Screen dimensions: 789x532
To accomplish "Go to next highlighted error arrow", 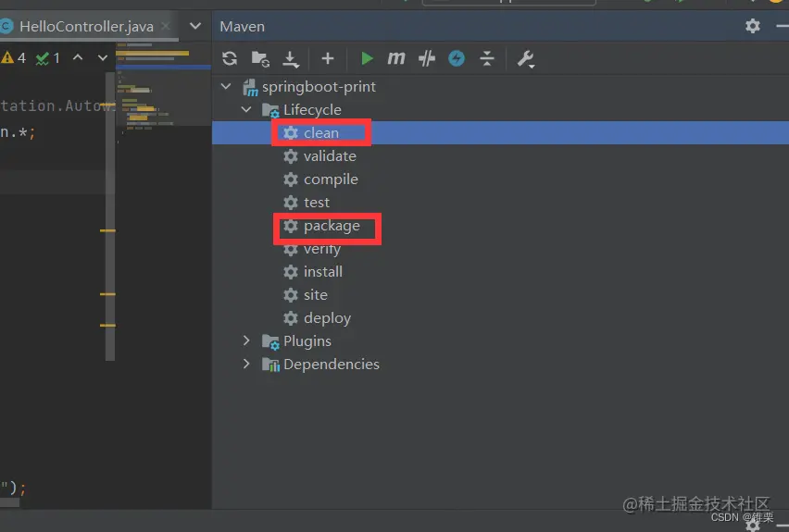I will (103, 57).
